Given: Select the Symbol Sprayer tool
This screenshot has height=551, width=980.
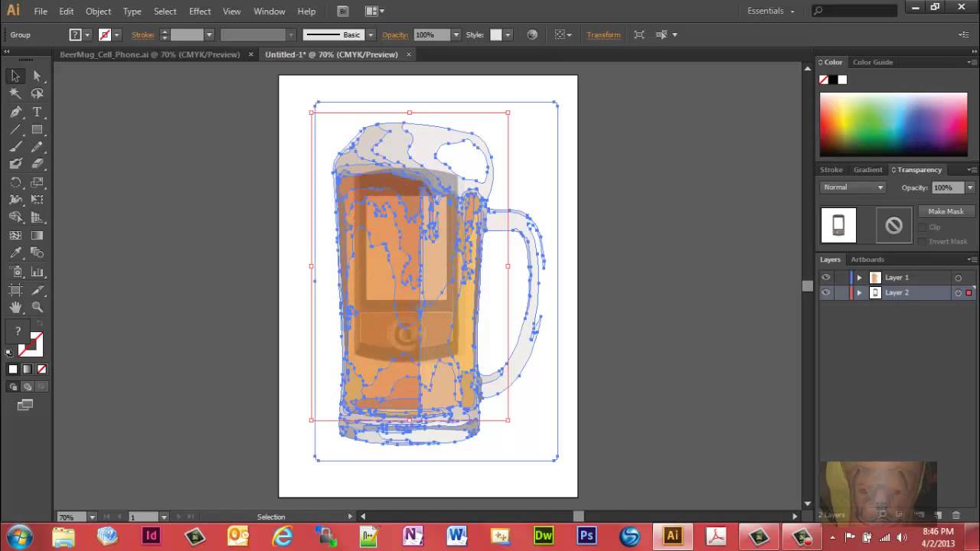Looking at the screenshot, I should [15, 272].
